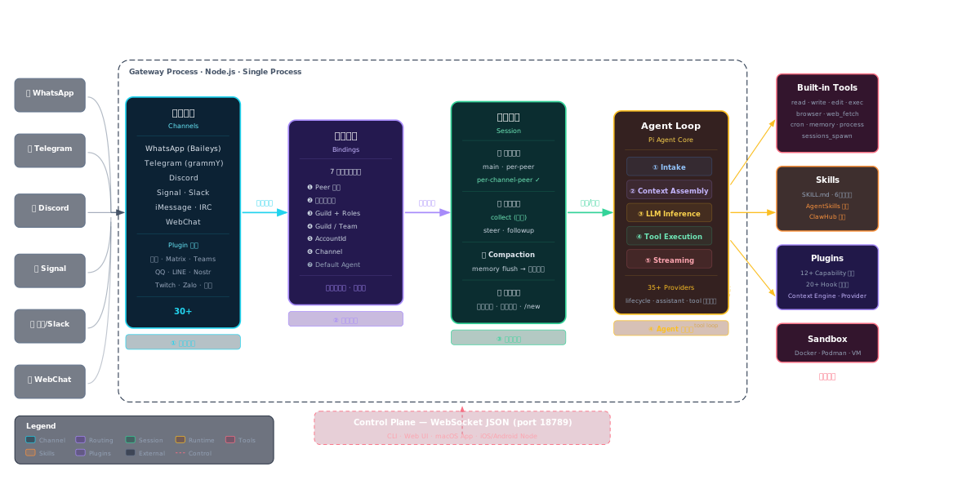Click the Built-in Tools box title
This screenshot has width=980, height=480.
point(827,87)
